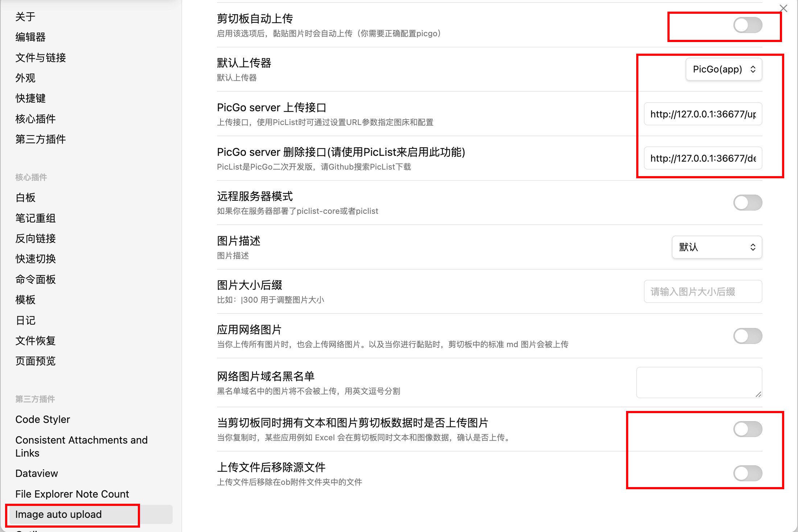Screen dimensions: 798x532
Task: Open 编辑器 settings tab
Action: (x=30, y=37)
